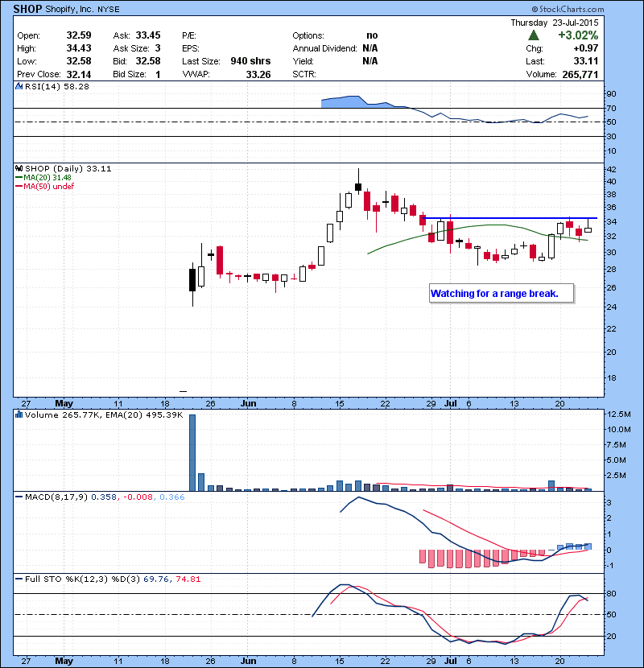This screenshot has width=644, height=668.
Task: Click the SHOP ticker symbol header
Action: point(27,9)
